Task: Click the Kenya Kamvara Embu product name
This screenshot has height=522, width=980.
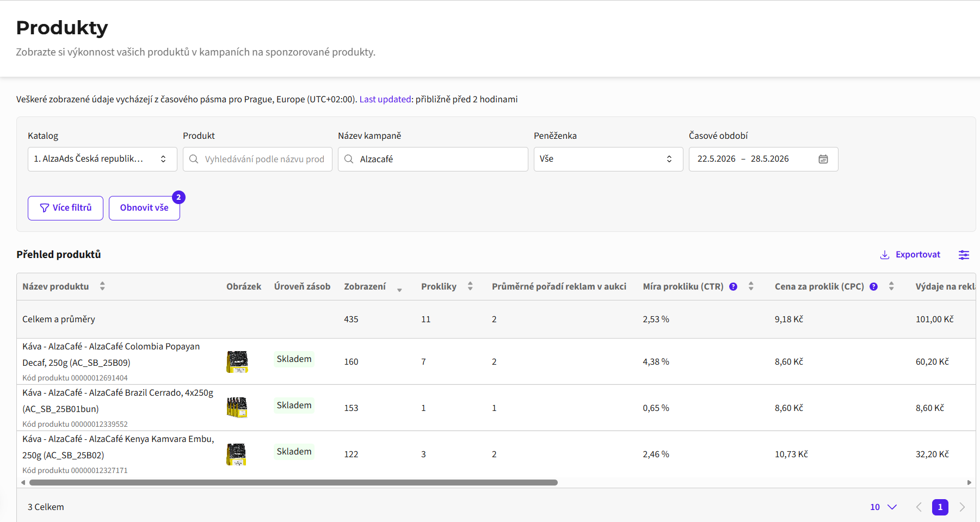Action: [x=118, y=447]
